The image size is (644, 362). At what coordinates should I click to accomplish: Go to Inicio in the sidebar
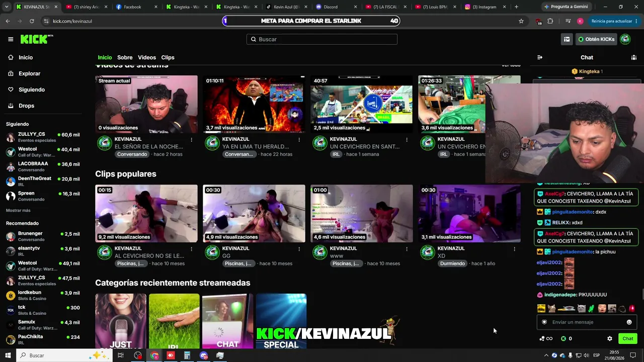tap(26, 57)
